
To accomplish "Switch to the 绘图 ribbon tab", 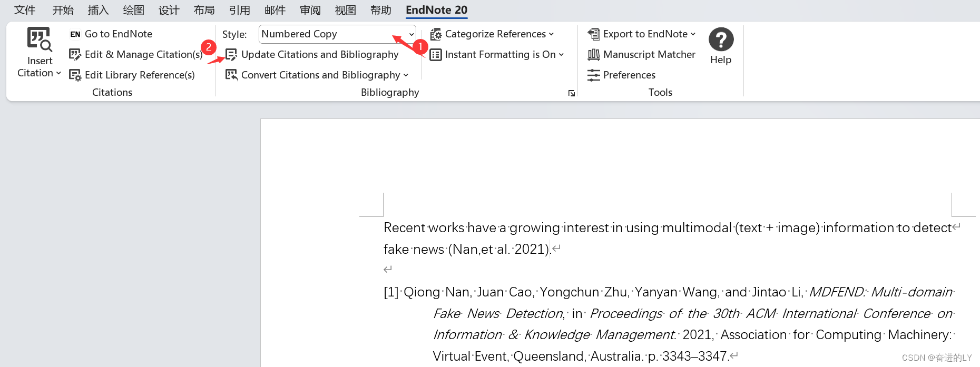I will click(x=133, y=10).
